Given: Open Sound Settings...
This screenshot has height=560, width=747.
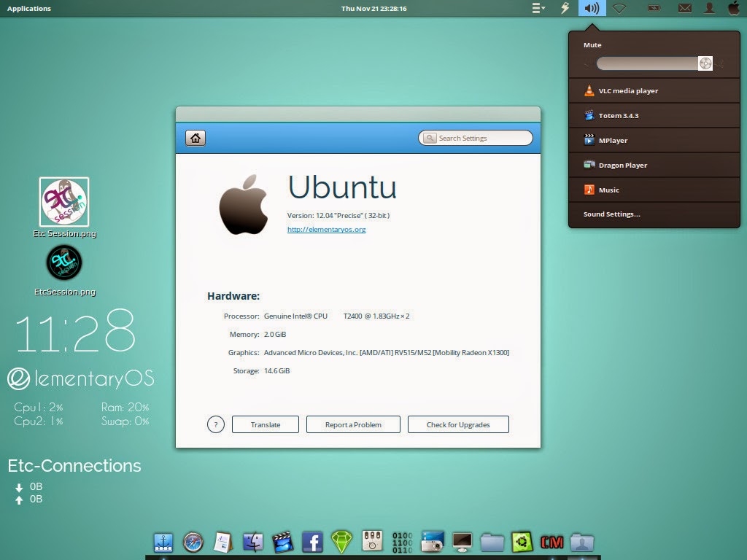Looking at the screenshot, I should (654, 214).
